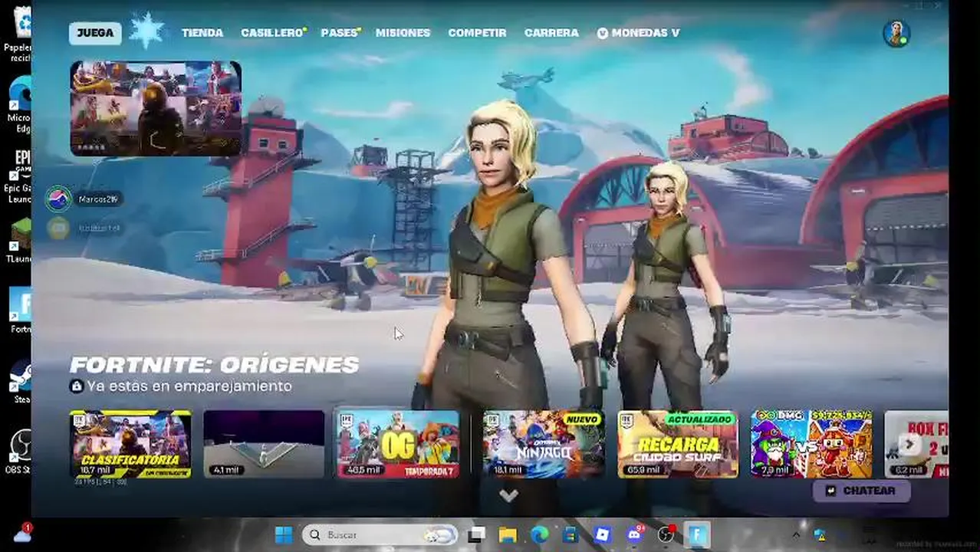Screen dimensions: 980x552
Task: Open Epic Games Launcher desktop shortcut
Action: coord(21,175)
